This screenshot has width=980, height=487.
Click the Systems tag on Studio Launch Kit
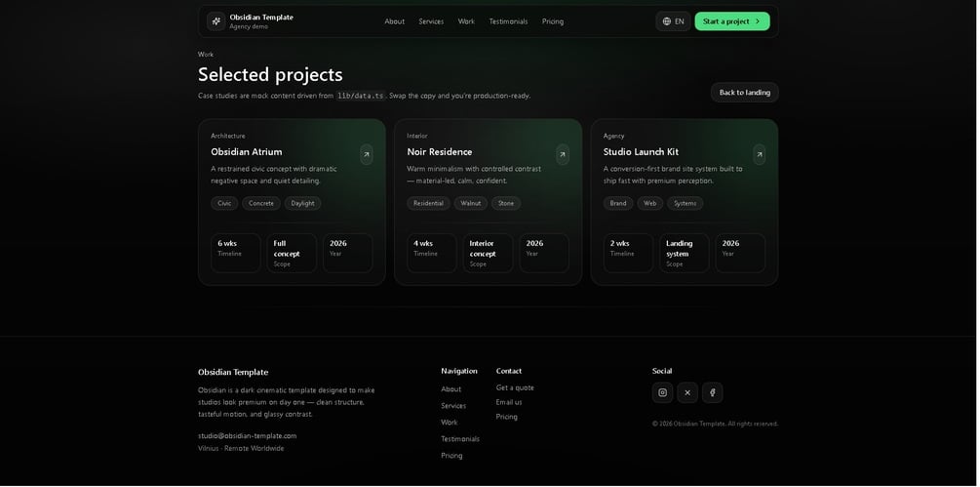[686, 204]
